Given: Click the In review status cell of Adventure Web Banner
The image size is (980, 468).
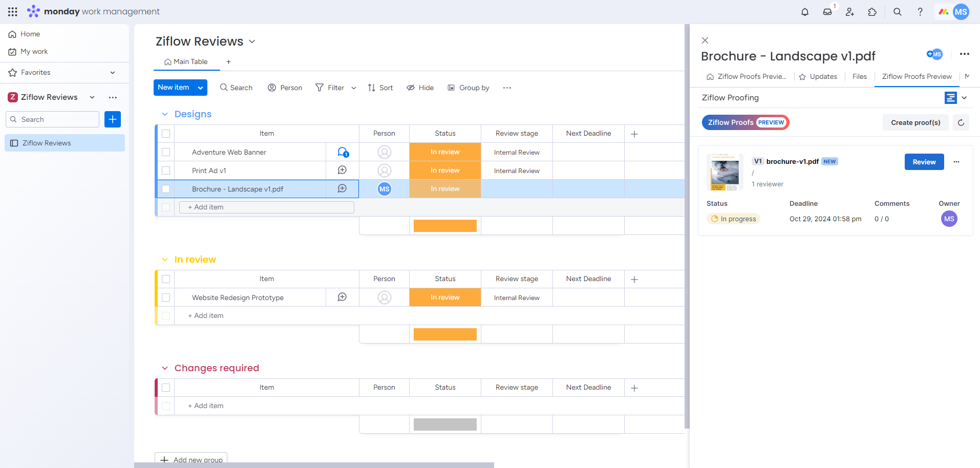Looking at the screenshot, I should point(444,152).
